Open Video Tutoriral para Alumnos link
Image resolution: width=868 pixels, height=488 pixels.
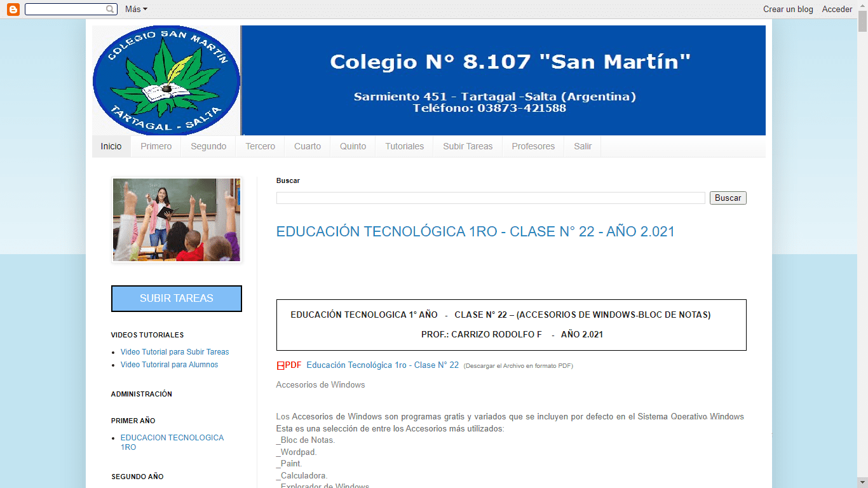coord(169,365)
